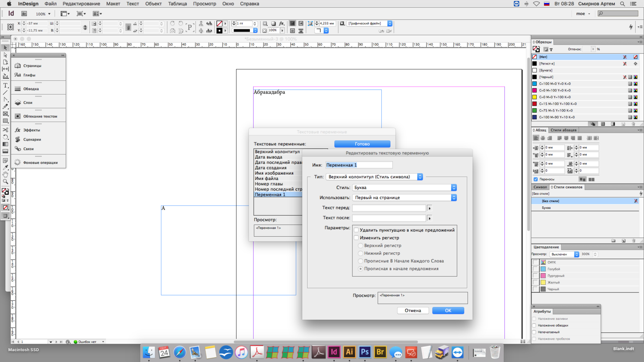
Task: Open the Таблица menu
Action: [177, 4]
